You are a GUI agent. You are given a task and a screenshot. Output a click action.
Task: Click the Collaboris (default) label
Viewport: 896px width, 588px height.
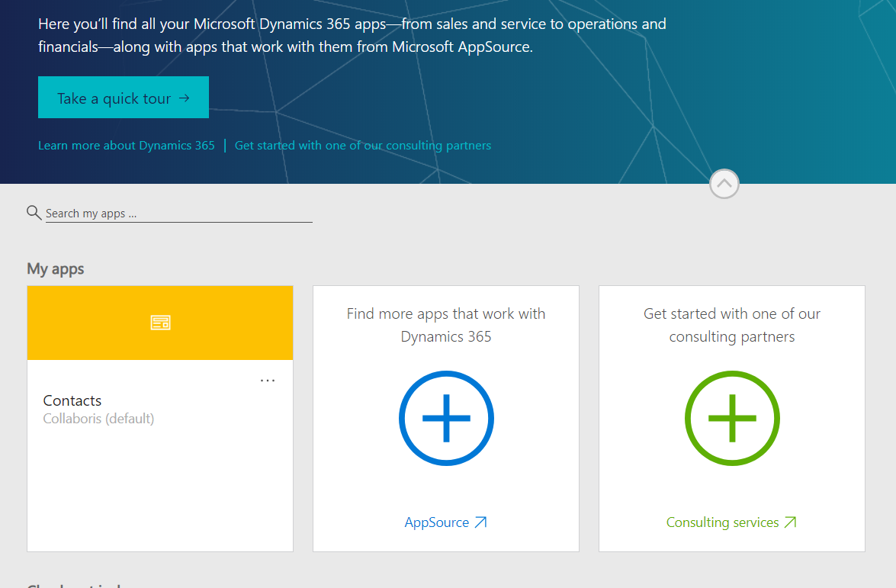coord(99,418)
